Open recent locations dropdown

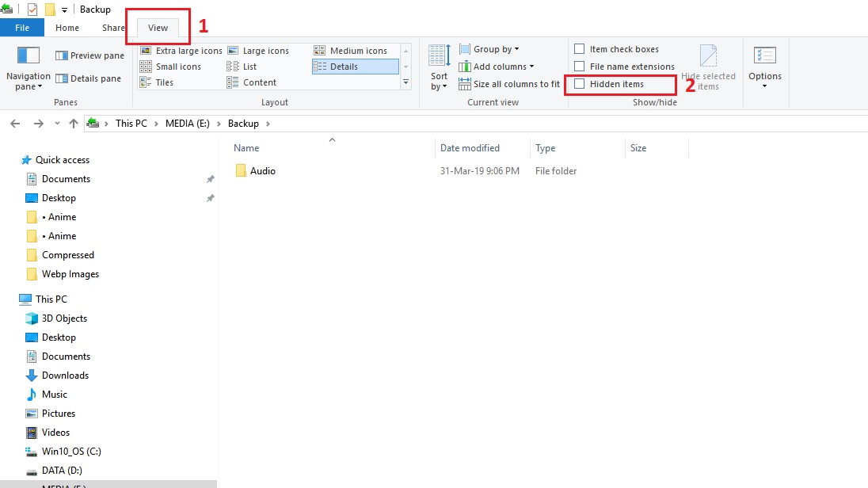tap(57, 124)
